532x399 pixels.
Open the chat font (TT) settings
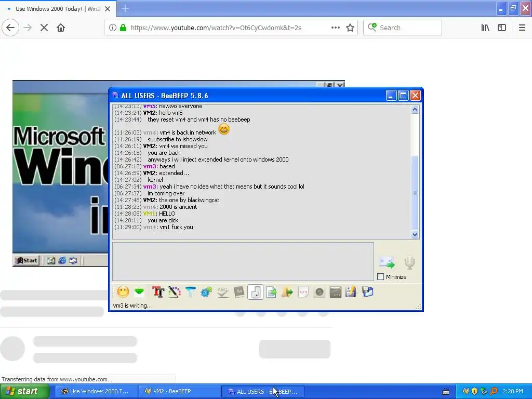(x=158, y=292)
